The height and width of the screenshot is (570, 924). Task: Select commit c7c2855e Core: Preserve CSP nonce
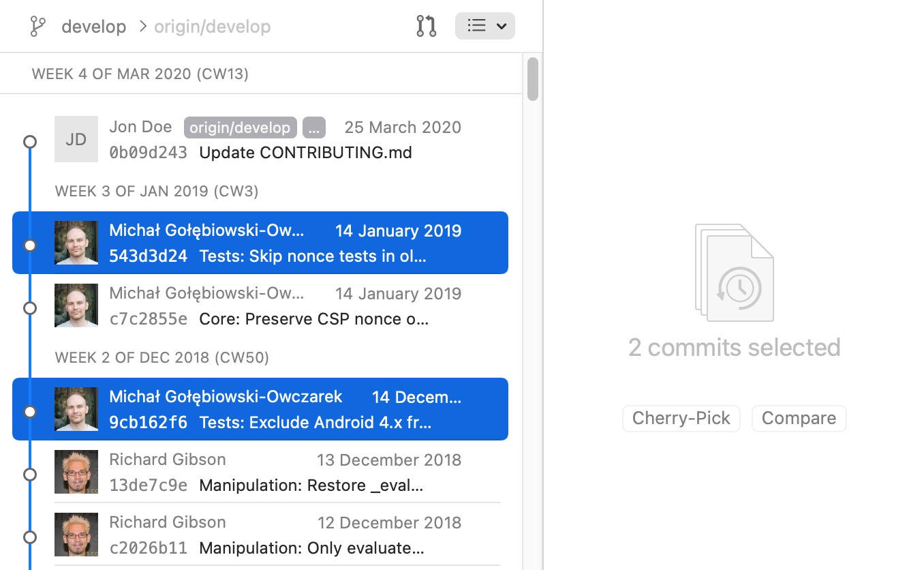[313, 318]
